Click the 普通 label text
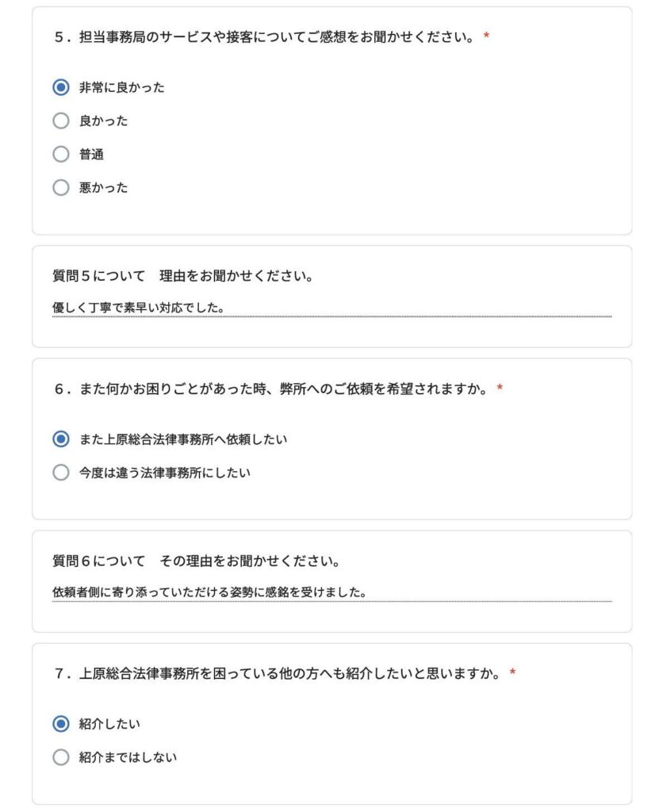This screenshot has width=663, height=812. 91,155
